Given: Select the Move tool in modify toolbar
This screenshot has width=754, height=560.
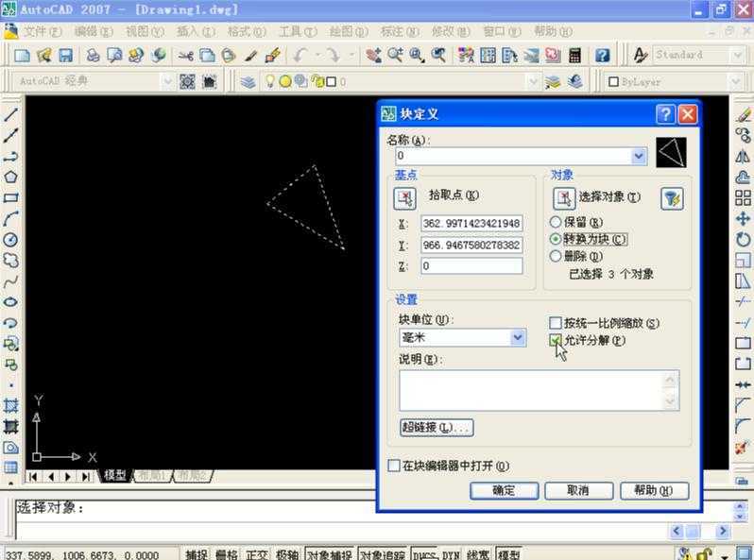Looking at the screenshot, I should point(743,219).
